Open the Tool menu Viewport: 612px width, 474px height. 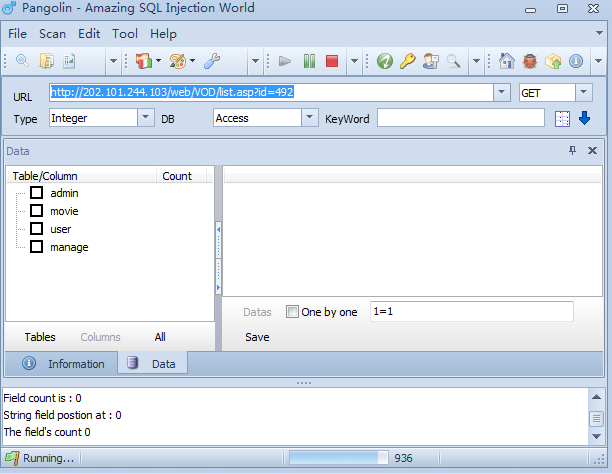(125, 34)
